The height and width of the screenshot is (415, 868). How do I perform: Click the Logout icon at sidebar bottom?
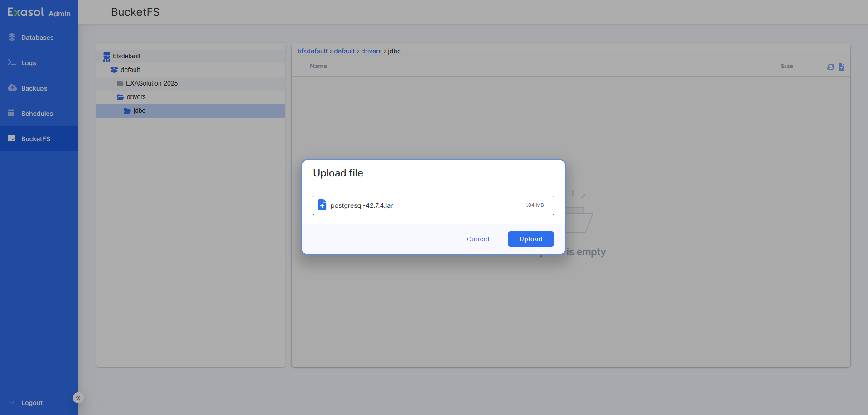[x=12, y=402]
